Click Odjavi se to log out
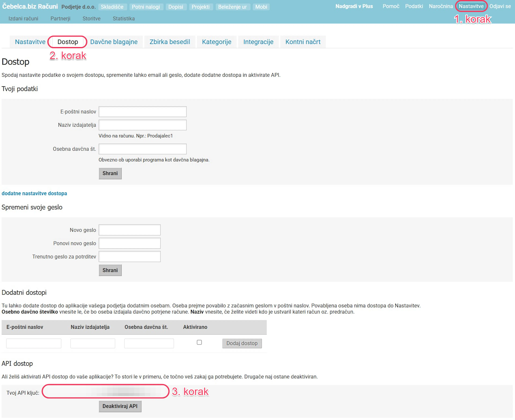This screenshot has height=420, width=515. (500, 6)
